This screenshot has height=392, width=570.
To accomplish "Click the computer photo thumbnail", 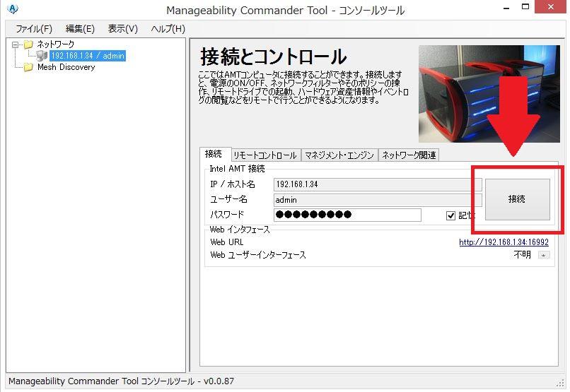I will pyautogui.click(x=489, y=94).
